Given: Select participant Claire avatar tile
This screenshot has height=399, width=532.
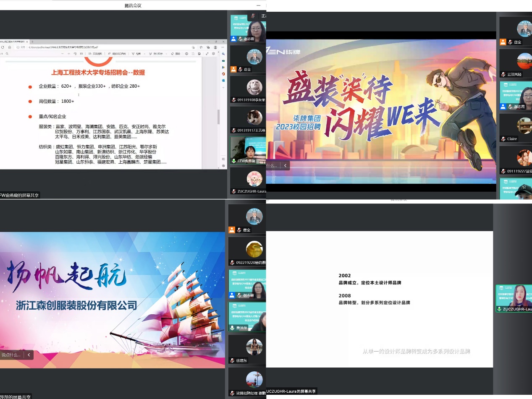Looking at the screenshot, I should click(x=516, y=128).
